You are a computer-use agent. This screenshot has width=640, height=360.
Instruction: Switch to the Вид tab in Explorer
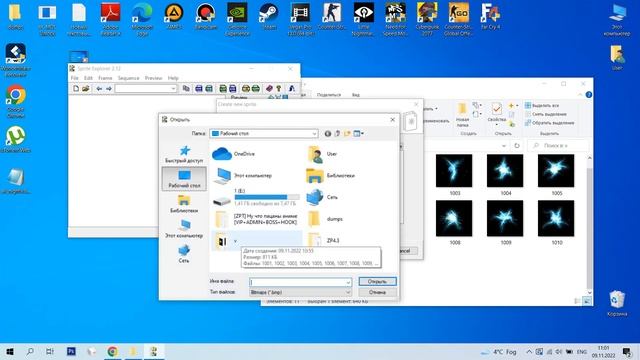[356, 95]
